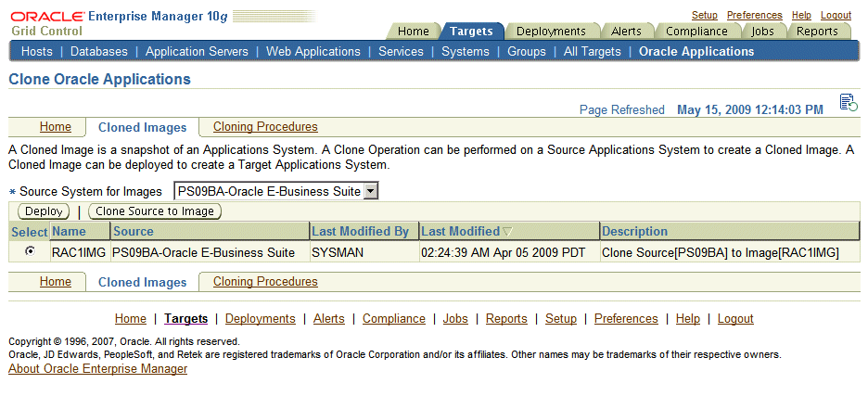Go to the Jobs tab

point(762,31)
